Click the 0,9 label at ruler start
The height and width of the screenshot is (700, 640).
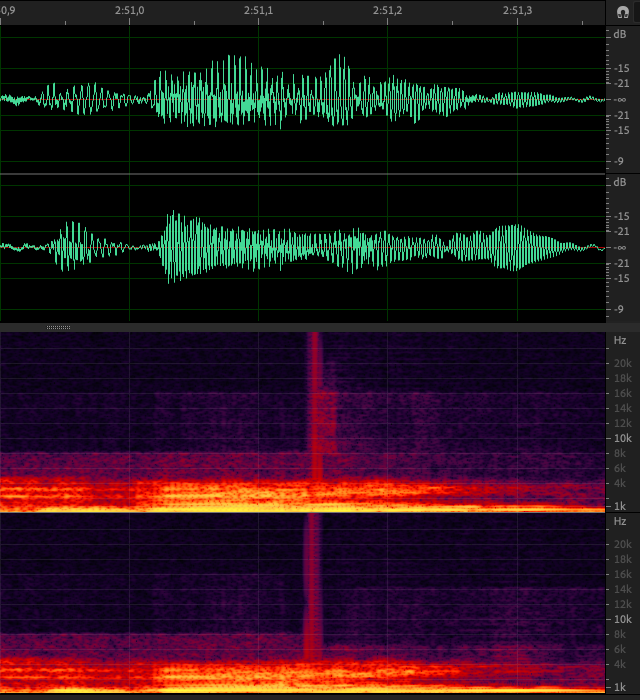[x=8, y=10]
